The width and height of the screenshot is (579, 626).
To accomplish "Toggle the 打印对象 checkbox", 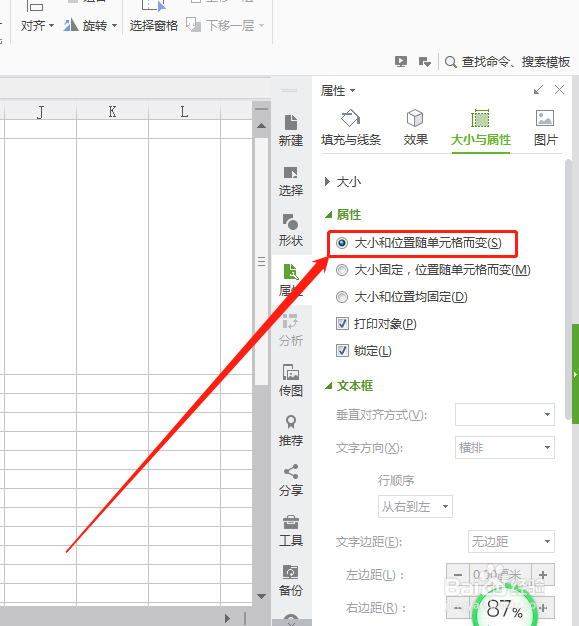I will coord(342,324).
